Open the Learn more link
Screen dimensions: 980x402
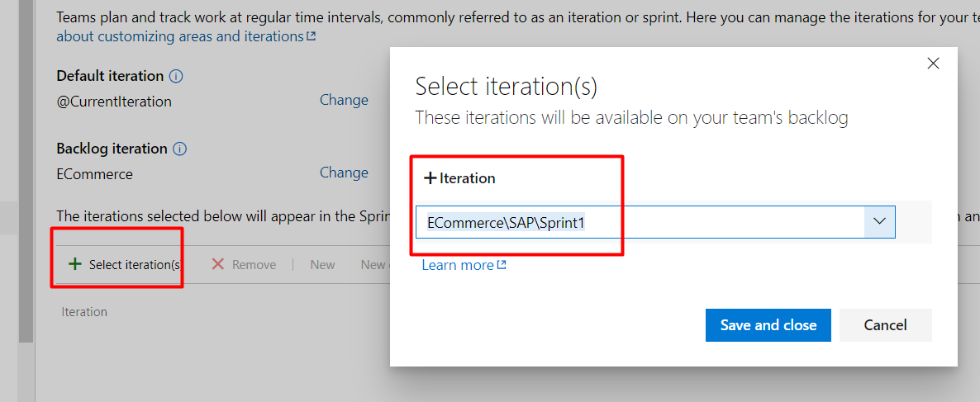pyautogui.click(x=458, y=265)
